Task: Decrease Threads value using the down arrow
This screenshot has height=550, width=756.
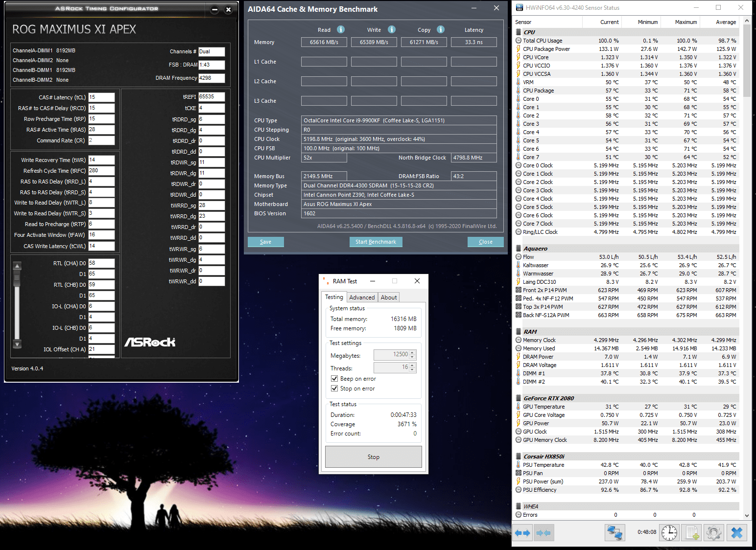Action: pyautogui.click(x=412, y=370)
